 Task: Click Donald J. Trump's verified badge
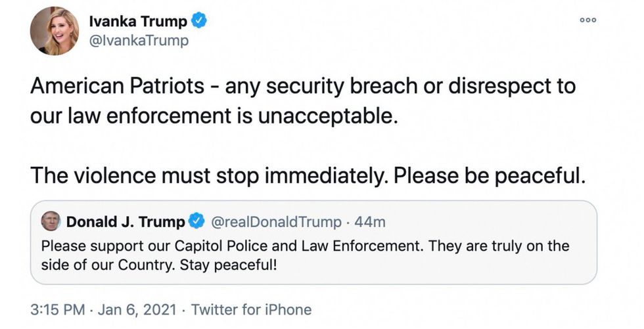click(196, 222)
